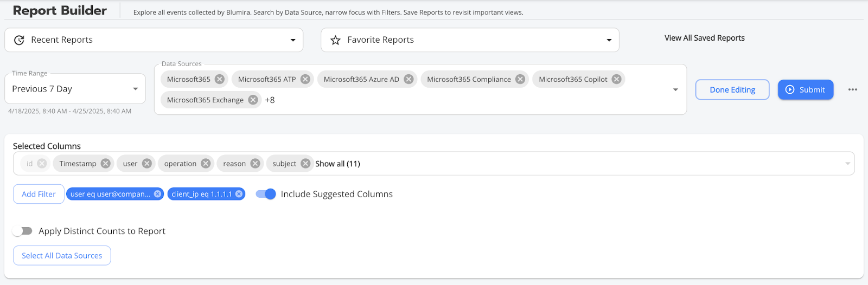The width and height of the screenshot is (868, 285).
Task: Enable Apply Distinct Counts to Report
Action: click(22, 231)
